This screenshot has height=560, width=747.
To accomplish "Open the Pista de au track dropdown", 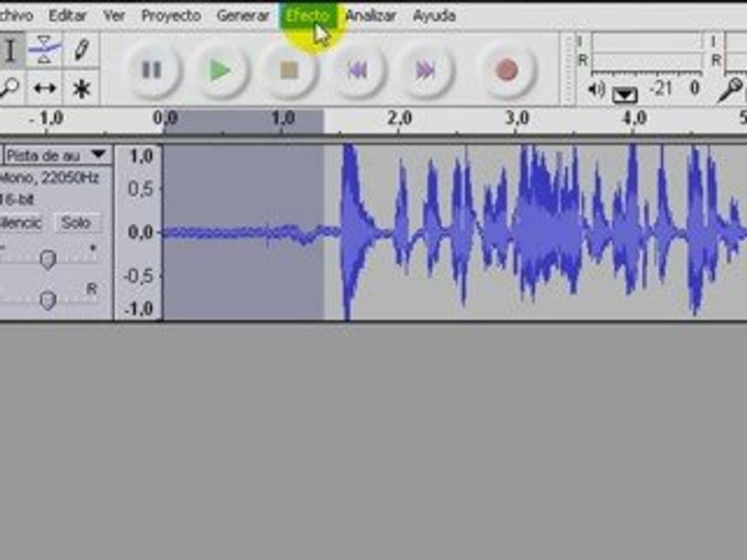I will pyautogui.click(x=56, y=156).
